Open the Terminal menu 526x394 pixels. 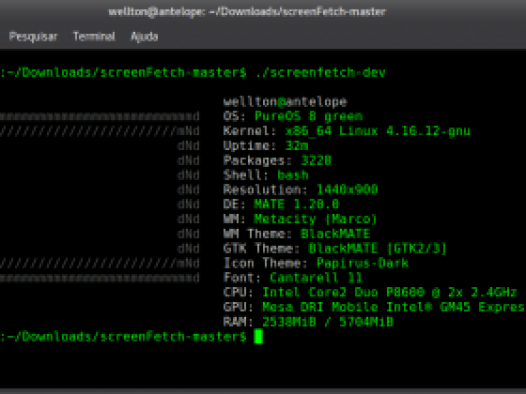94,36
